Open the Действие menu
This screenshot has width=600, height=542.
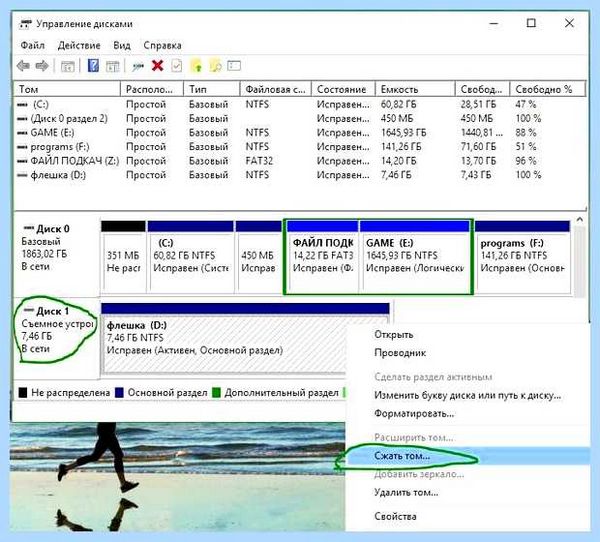click(x=79, y=46)
